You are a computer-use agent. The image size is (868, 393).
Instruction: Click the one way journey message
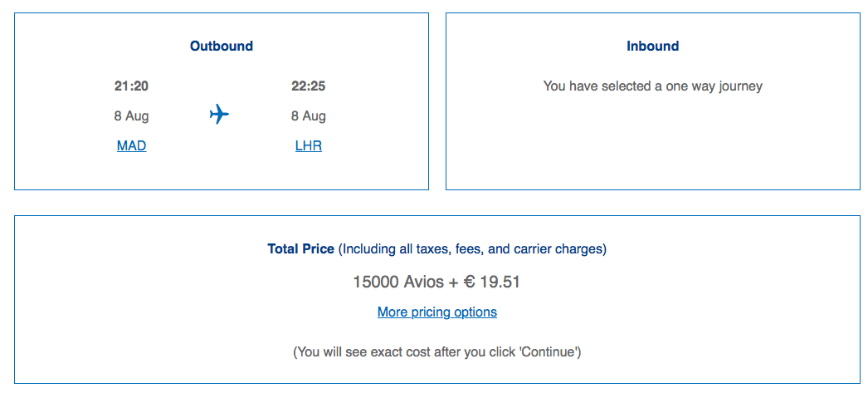pyautogui.click(x=652, y=86)
